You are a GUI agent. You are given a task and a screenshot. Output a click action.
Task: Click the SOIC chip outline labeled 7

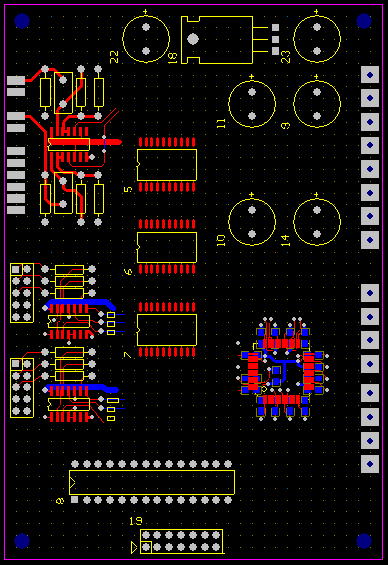pyautogui.click(x=167, y=330)
